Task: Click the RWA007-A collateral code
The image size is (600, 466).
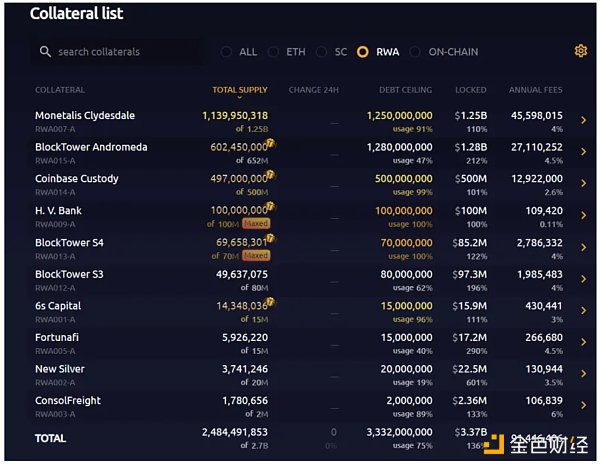Action: (55, 129)
